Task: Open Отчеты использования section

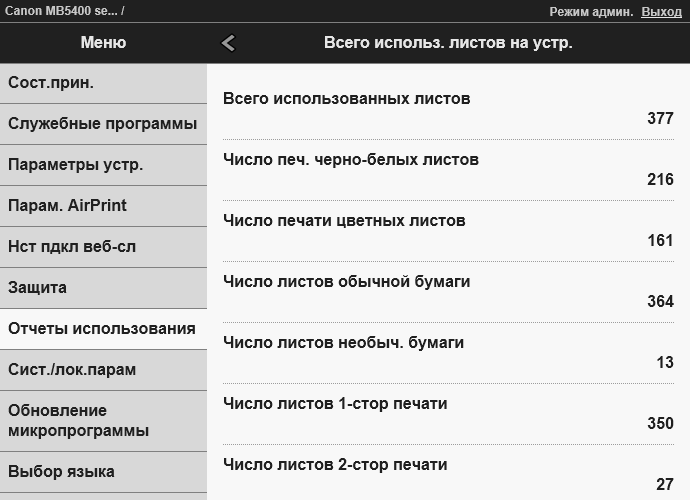Action: [103, 329]
